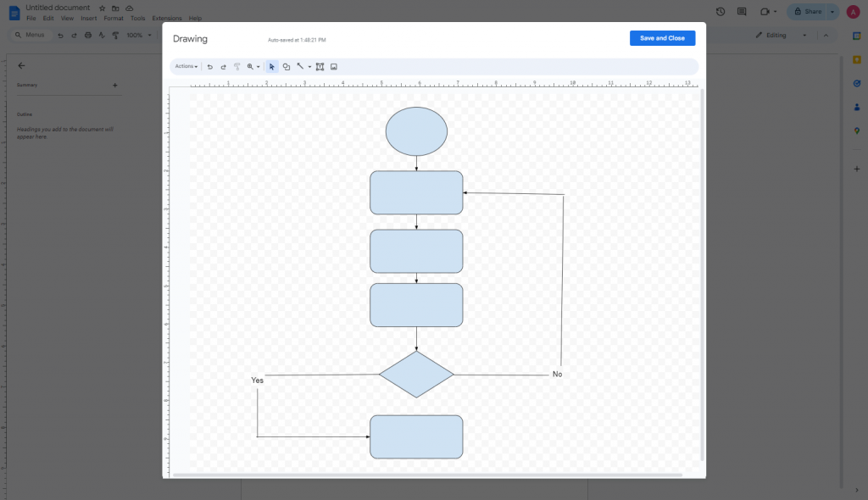
Task: Close the outline panel with back arrow
Action: click(x=21, y=65)
